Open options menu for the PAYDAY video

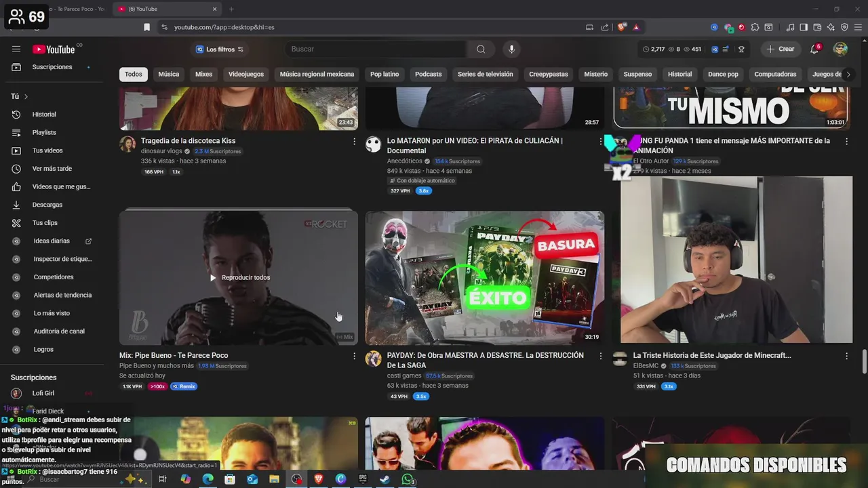pyautogui.click(x=600, y=356)
